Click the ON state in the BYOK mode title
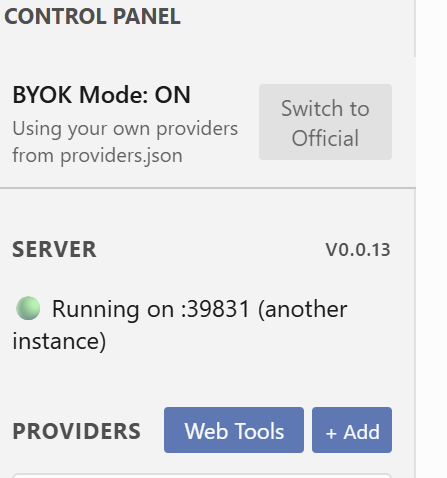This screenshot has height=478, width=447. pos(172,95)
